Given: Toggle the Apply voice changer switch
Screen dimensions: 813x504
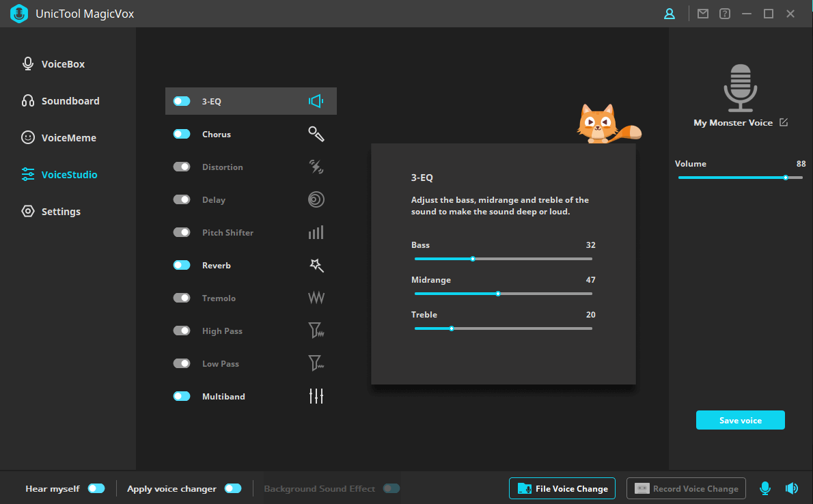Looking at the screenshot, I should 233,488.
